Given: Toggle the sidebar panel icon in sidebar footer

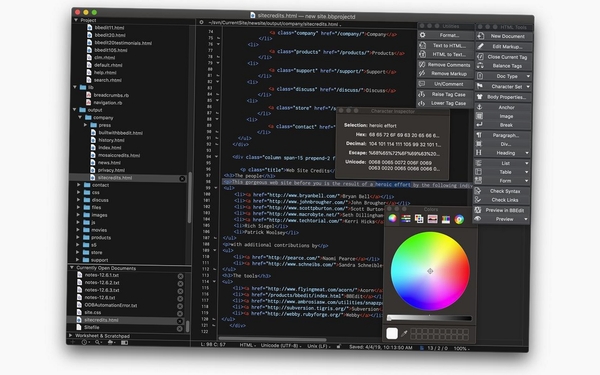Looking at the screenshot, I should coord(124,343).
